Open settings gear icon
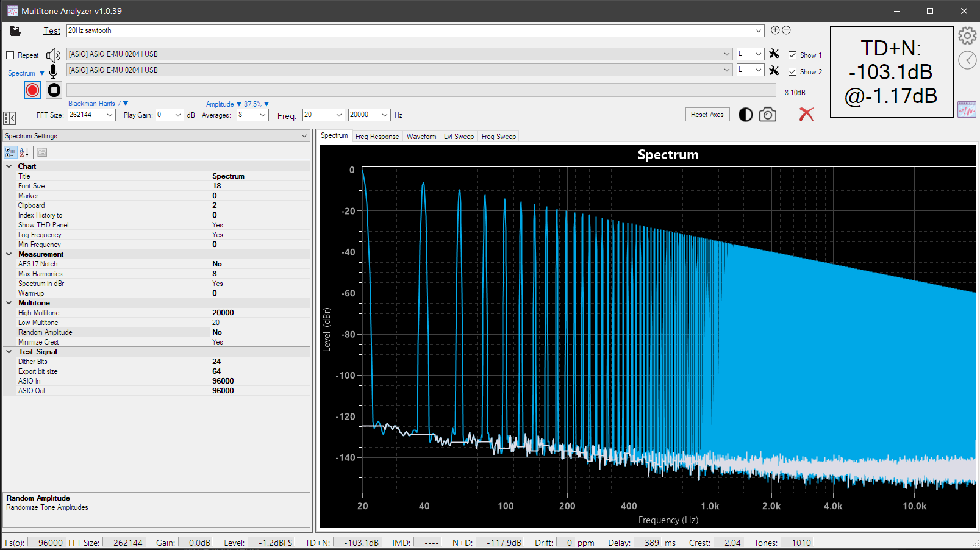Screen dimensions: 980x550 pos(967,35)
